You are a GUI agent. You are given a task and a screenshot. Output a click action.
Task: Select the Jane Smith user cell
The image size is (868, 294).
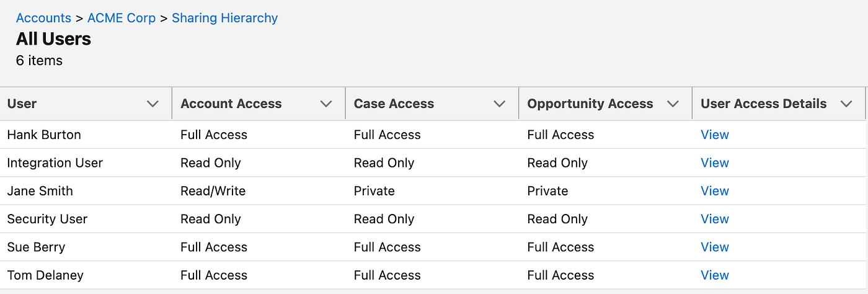[40, 191]
